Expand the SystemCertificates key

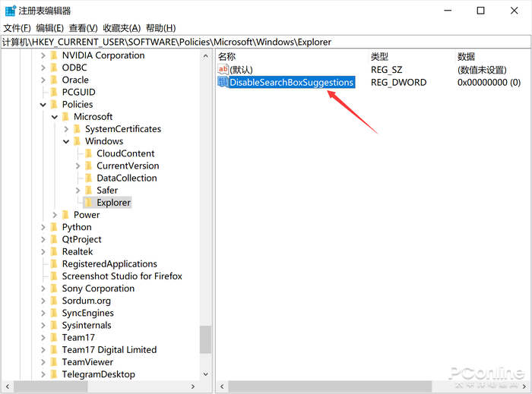click(66, 129)
